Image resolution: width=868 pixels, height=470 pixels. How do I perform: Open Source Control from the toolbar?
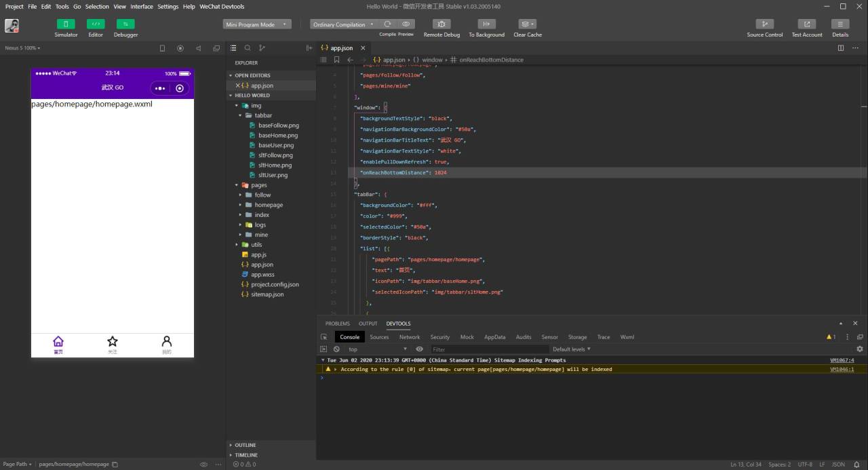764,24
